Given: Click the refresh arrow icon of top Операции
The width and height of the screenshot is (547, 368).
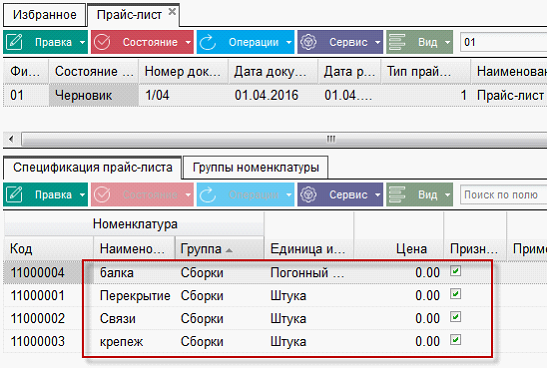Looking at the screenshot, I should point(208,42).
